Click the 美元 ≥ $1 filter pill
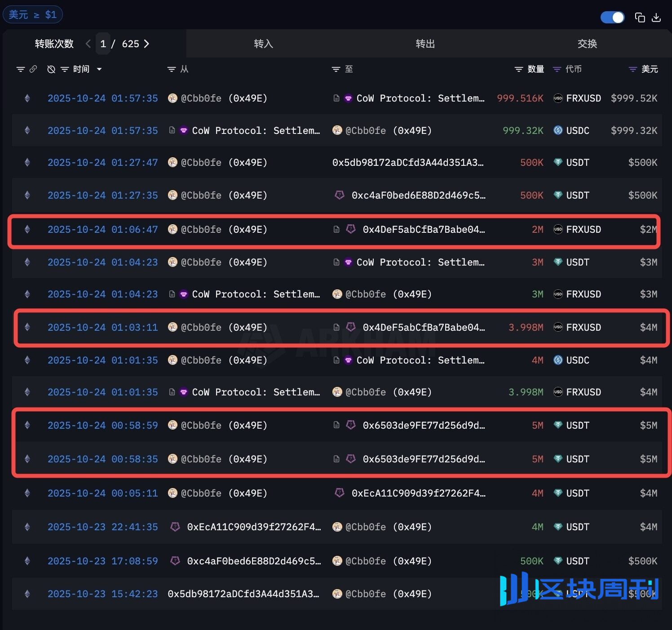 33,14
